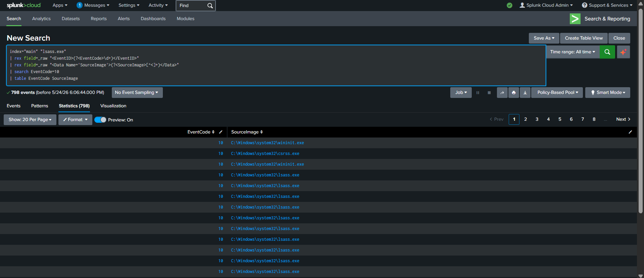Select the Statistics (798) tab
Screen dimensions: 644x278
(74, 106)
